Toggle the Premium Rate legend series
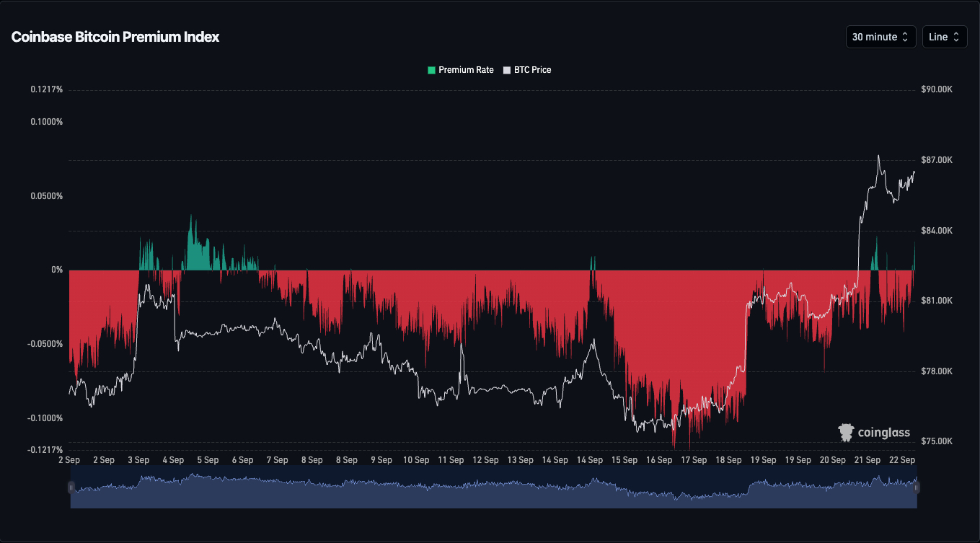The image size is (980, 543). [461, 70]
